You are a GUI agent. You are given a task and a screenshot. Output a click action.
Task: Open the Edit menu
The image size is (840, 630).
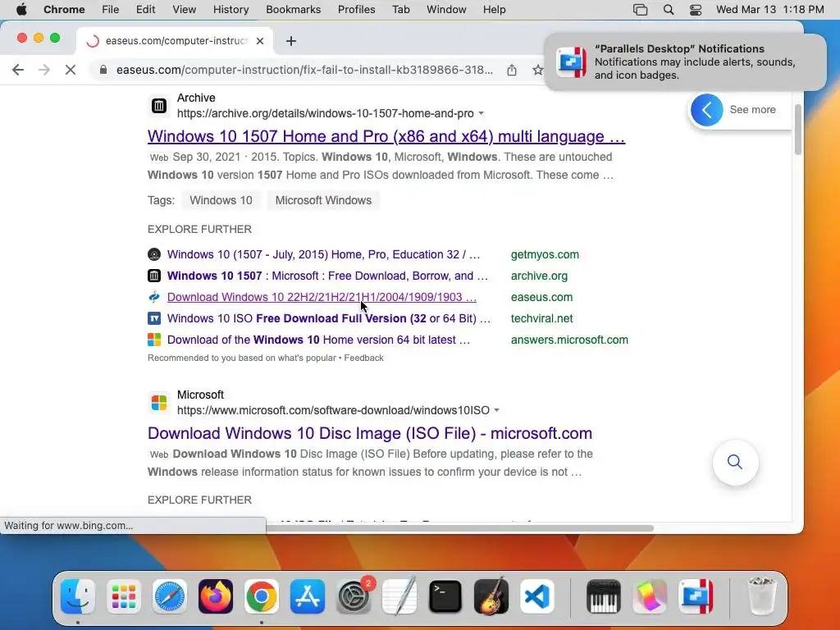coord(145,10)
